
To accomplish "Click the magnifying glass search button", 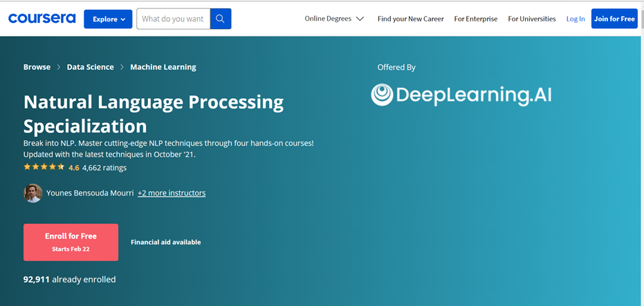I will tap(220, 19).
